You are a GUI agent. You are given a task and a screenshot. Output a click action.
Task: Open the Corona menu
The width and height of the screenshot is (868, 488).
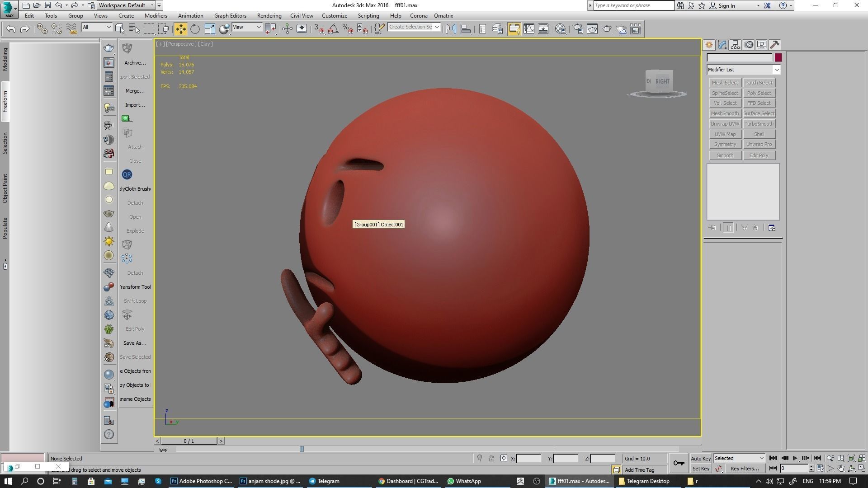(419, 16)
